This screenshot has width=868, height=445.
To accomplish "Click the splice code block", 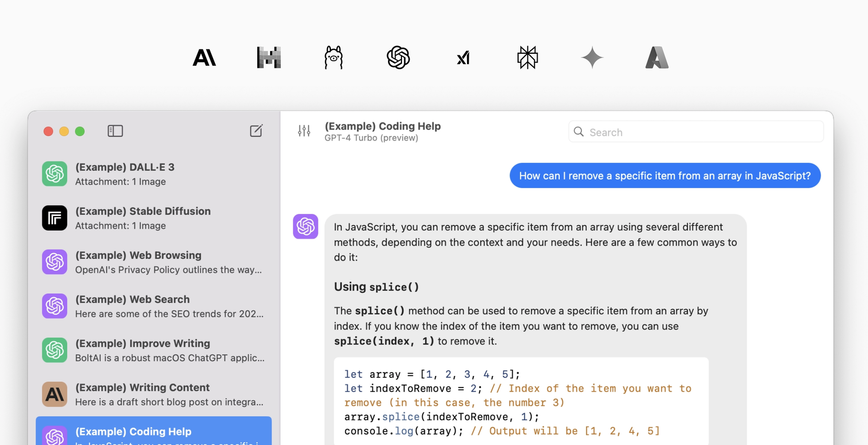I will (521, 402).
